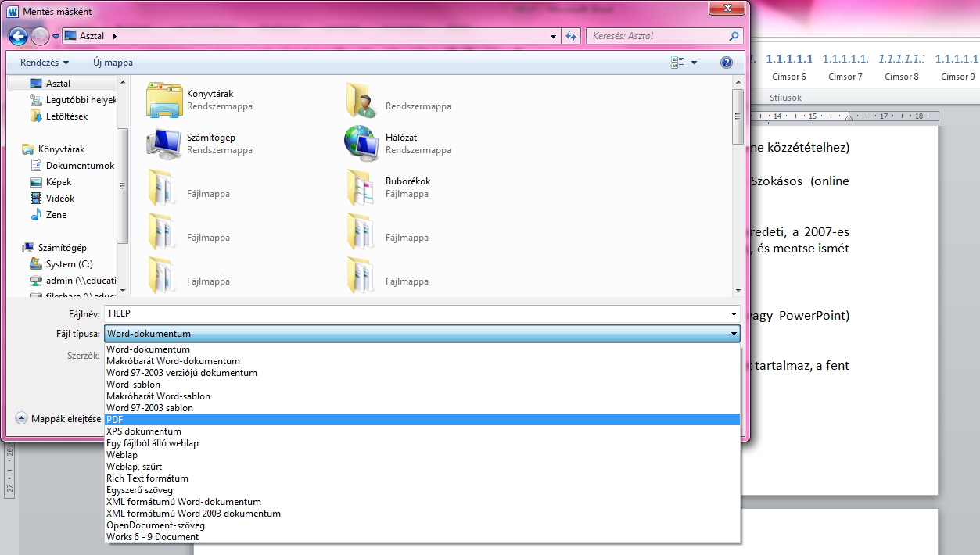Open recent pages dropdown next to Forward
980x555 pixels.
pyautogui.click(x=56, y=37)
